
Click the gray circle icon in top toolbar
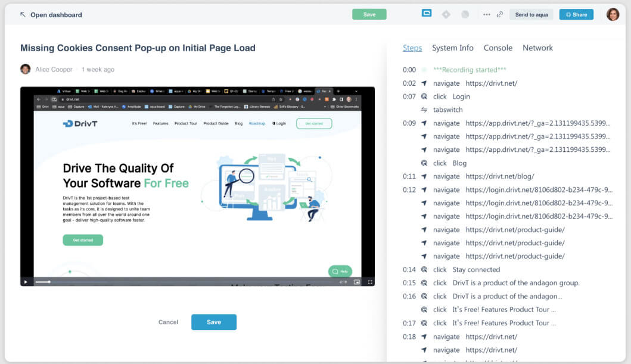465,14
